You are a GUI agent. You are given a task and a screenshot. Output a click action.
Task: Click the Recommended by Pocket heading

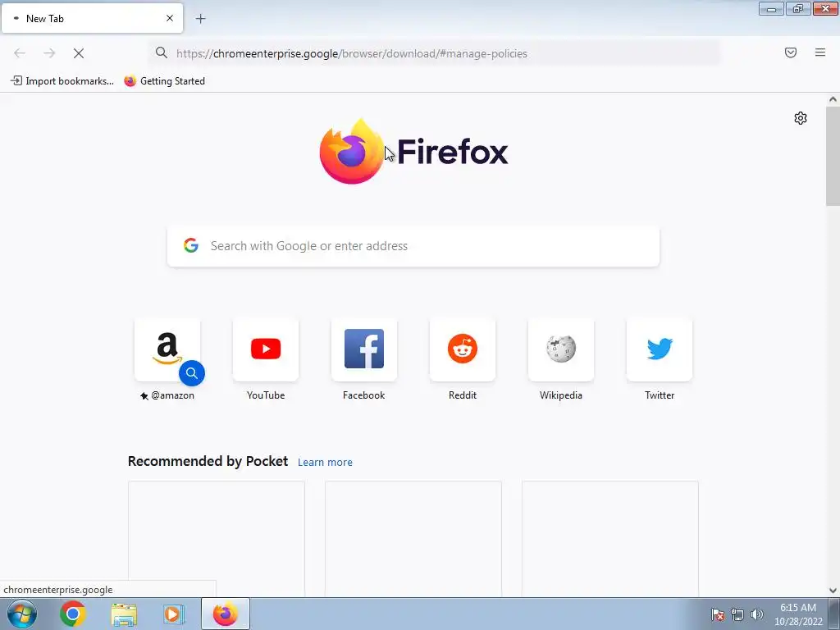point(208,461)
